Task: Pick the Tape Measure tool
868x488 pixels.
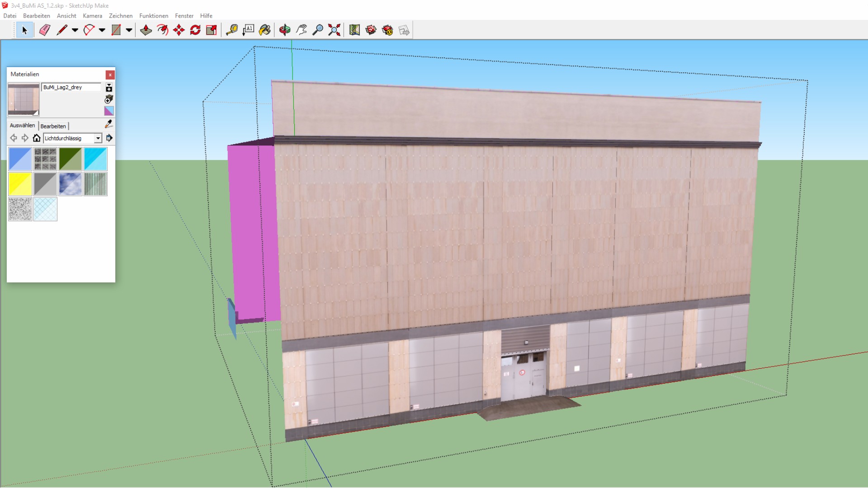Action: coord(231,30)
